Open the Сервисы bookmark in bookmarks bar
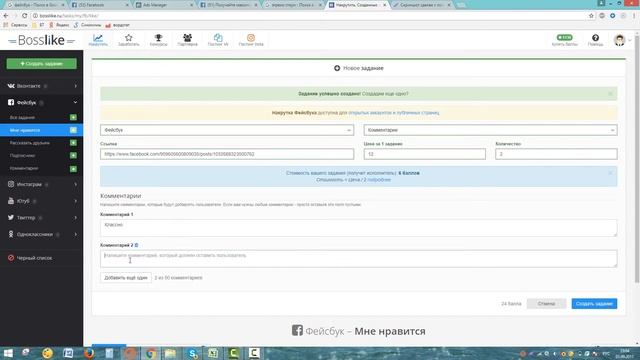The width and height of the screenshot is (640, 360). click(16, 25)
